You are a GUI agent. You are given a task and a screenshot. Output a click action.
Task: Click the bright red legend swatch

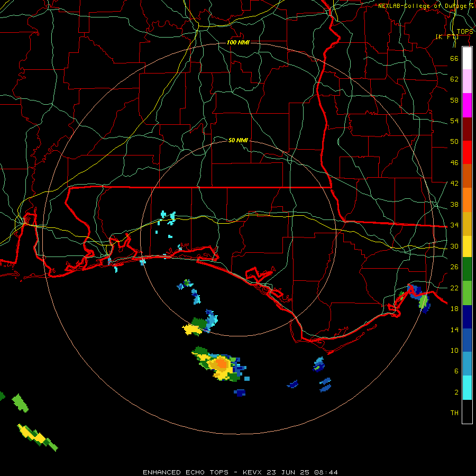point(467,152)
